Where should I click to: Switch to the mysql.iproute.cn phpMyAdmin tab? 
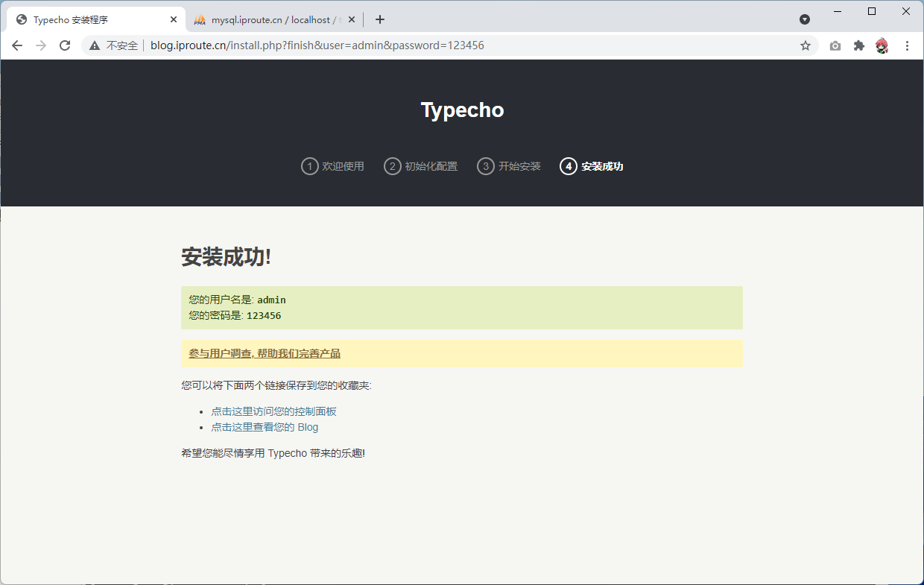[x=268, y=19]
